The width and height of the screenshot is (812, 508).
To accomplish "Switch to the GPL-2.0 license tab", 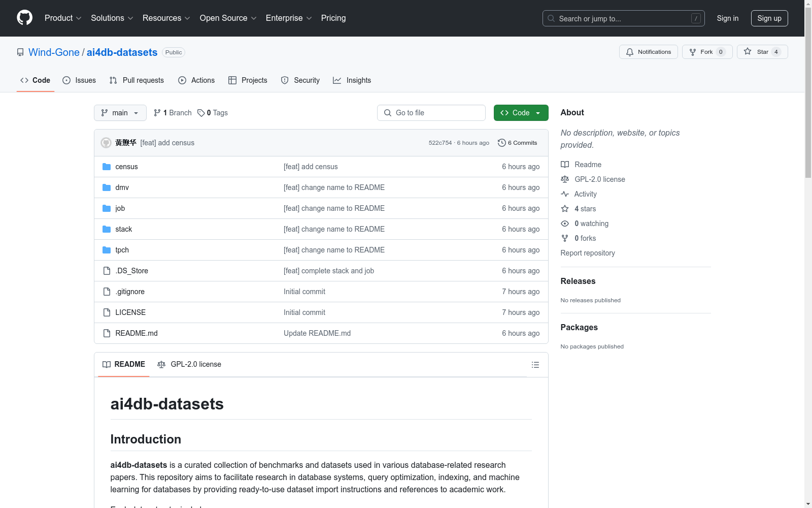I will click(189, 364).
